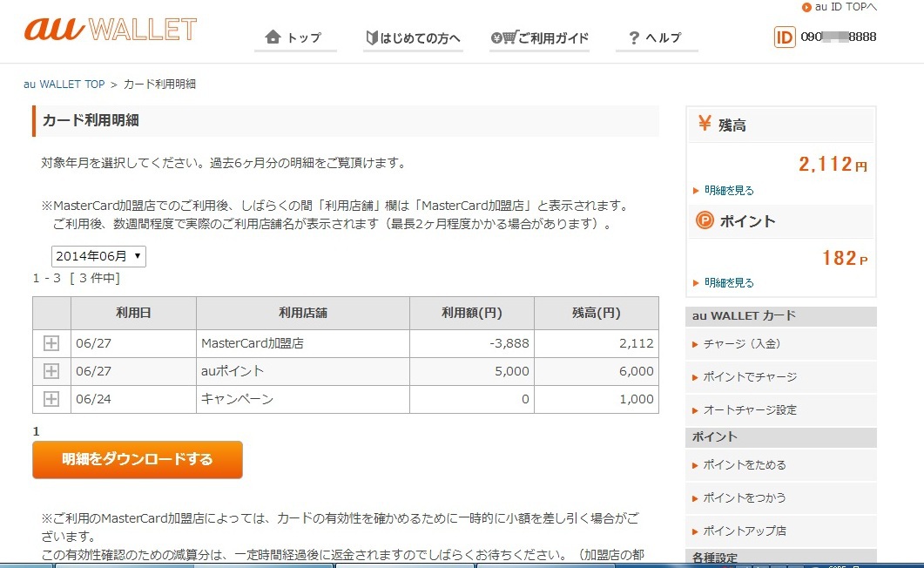The width and height of the screenshot is (924, 568).
Task: Click the orange P point icon
Action: pos(705,220)
